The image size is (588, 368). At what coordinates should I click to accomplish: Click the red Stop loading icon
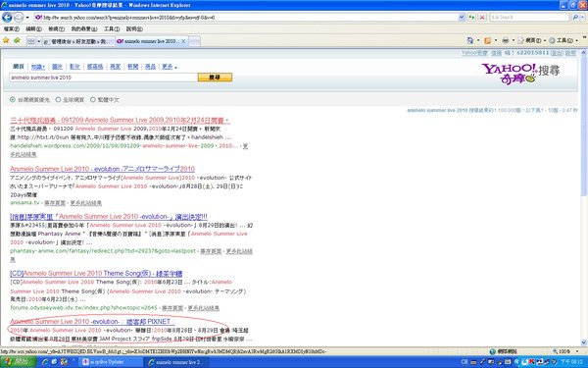(x=482, y=18)
